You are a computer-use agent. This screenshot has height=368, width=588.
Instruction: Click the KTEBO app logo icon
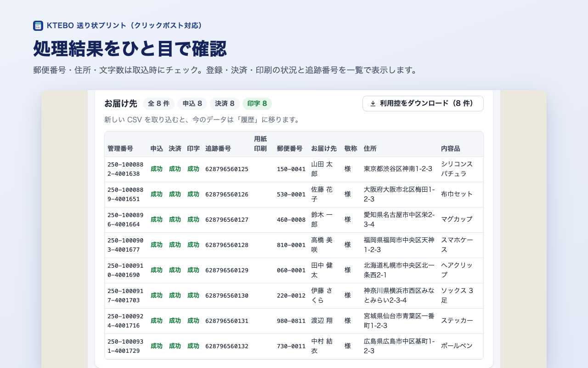click(x=38, y=26)
